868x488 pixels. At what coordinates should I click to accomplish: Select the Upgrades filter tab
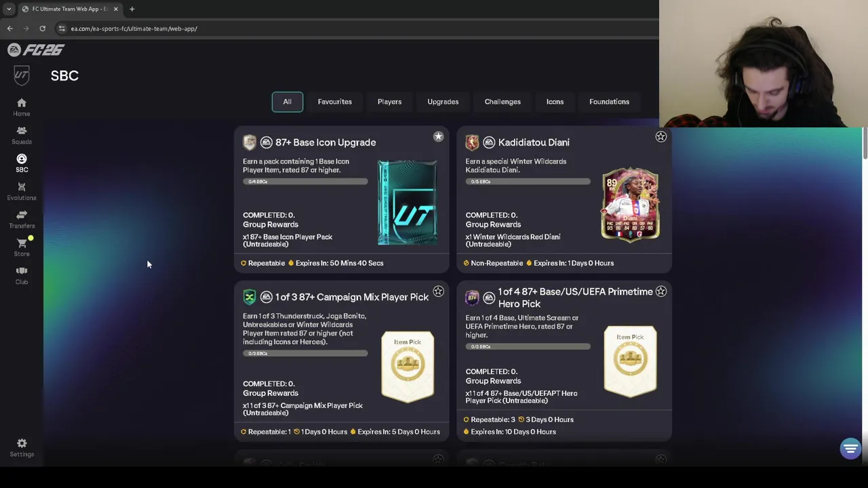[443, 102]
